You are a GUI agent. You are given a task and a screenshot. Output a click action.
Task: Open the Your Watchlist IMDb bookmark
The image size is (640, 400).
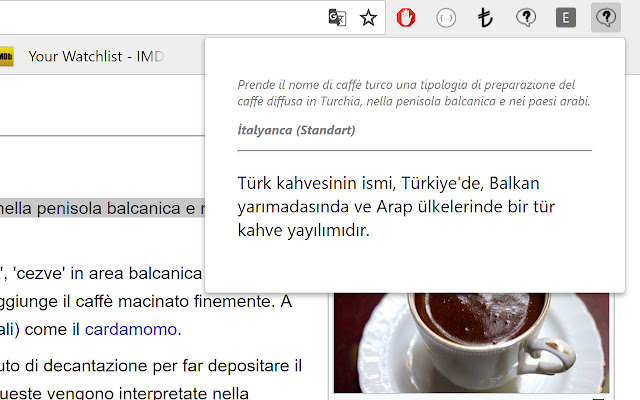[x=96, y=56]
